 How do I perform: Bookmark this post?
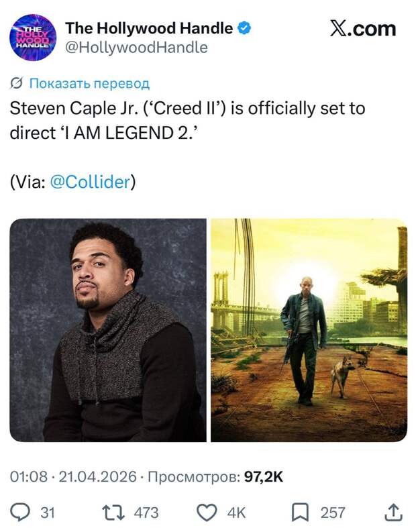coord(299,513)
